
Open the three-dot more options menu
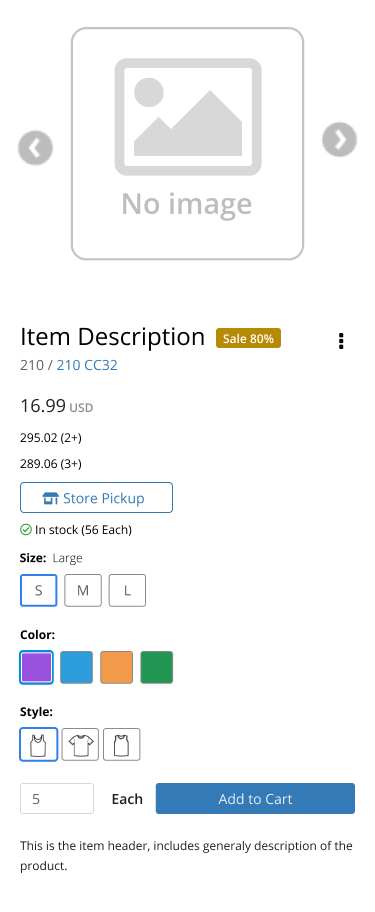coord(341,341)
